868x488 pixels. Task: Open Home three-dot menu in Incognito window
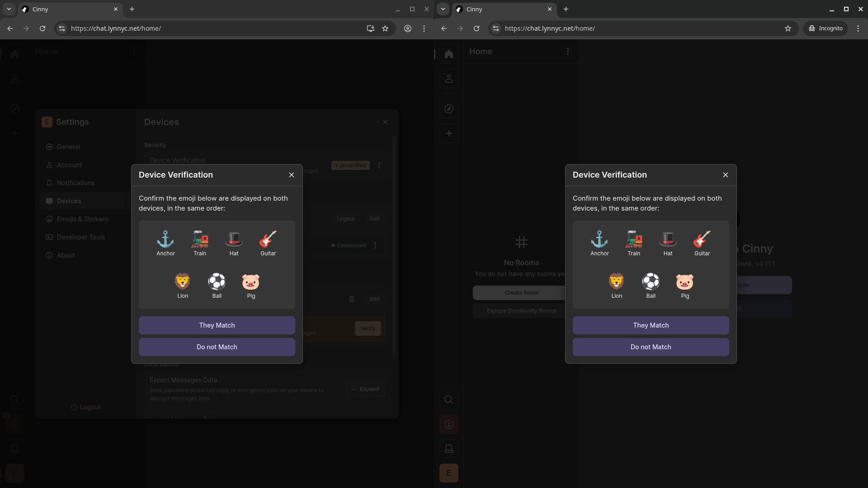pyautogui.click(x=568, y=52)
